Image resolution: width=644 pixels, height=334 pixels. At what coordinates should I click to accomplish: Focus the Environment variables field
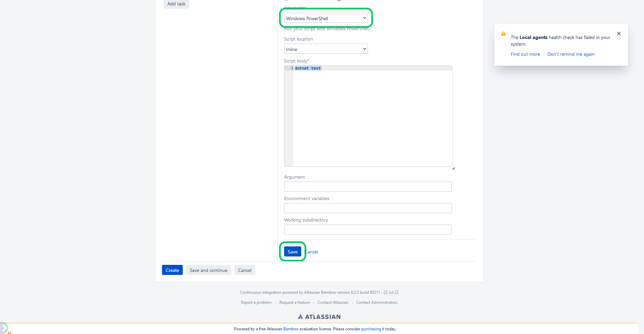coord(368,208)
